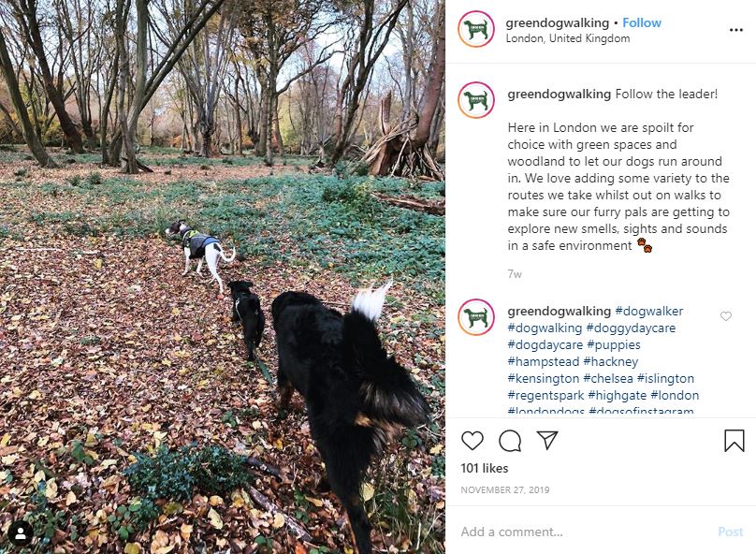Open the London, United Kingdom location
The image size is (756, 554).
[568, 38]
